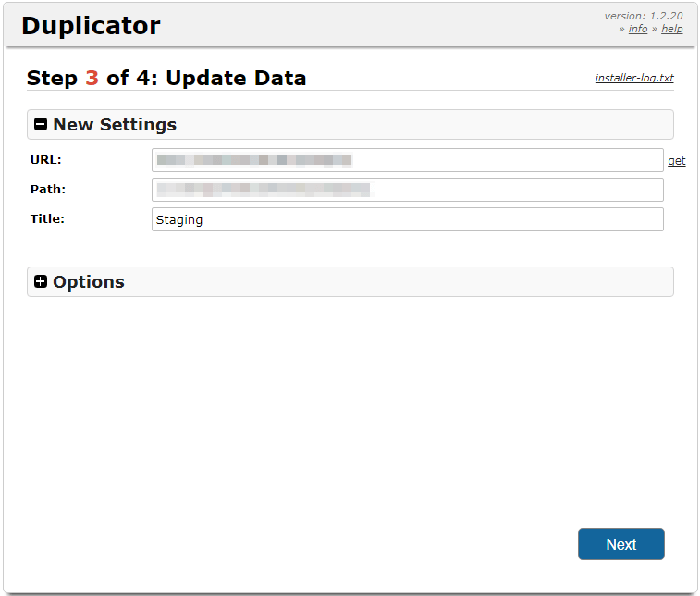Click the Path: label
This screenshot has width=700, height=596.
(48, 190)
